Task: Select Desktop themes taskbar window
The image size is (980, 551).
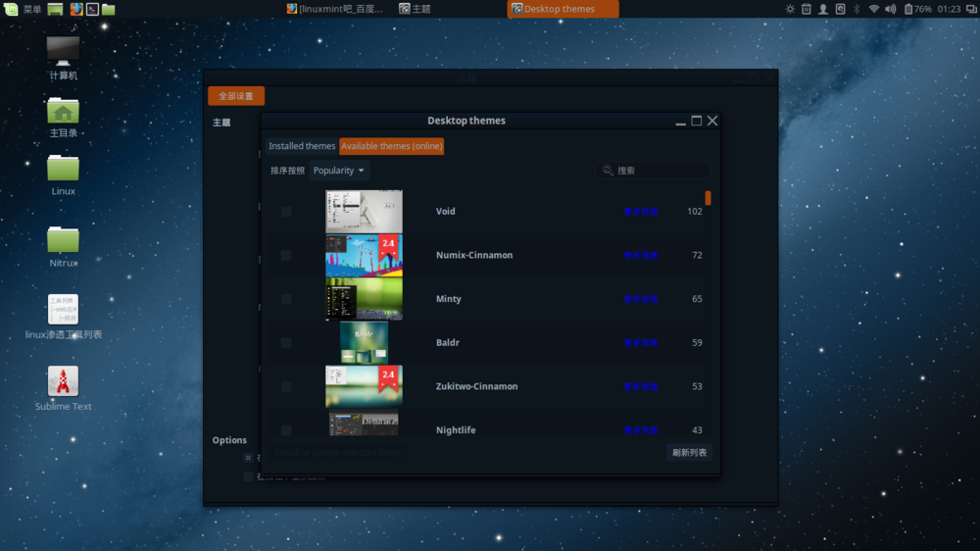Action: [563, 9]
